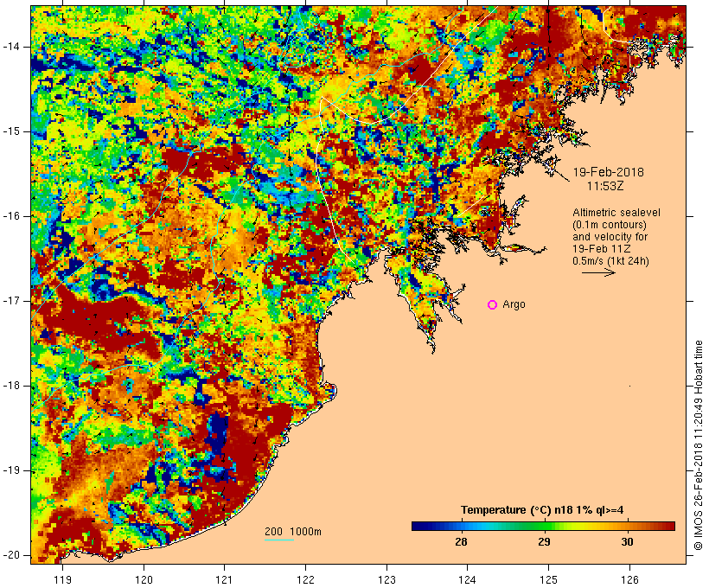Click the '200 1000m' bathymetry legend text
Image resolution: width=709 pixels, height=588 pixels.
click(293, 532)
